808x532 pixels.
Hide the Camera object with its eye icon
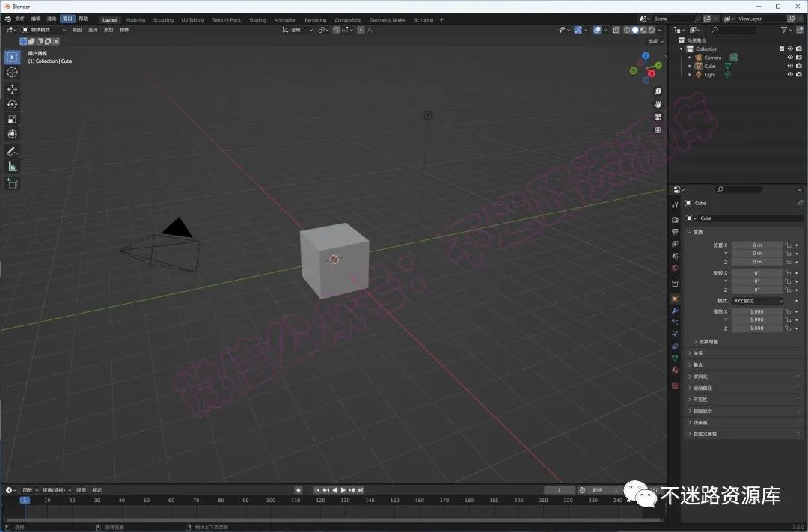click(x=790, y=57)
